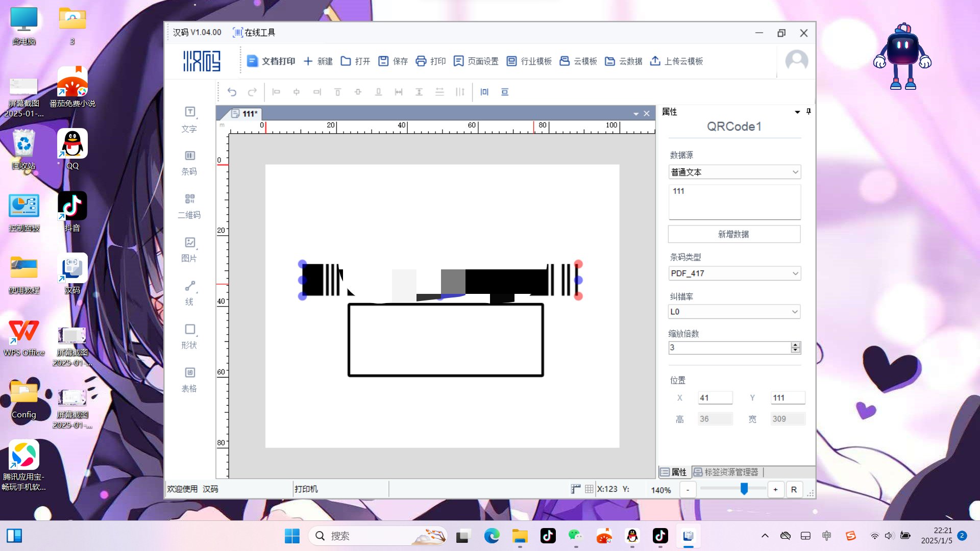Increase 缩放倍数 with up stepper arrow
This screenshot has height=551, width=980.
coord(795,345)
